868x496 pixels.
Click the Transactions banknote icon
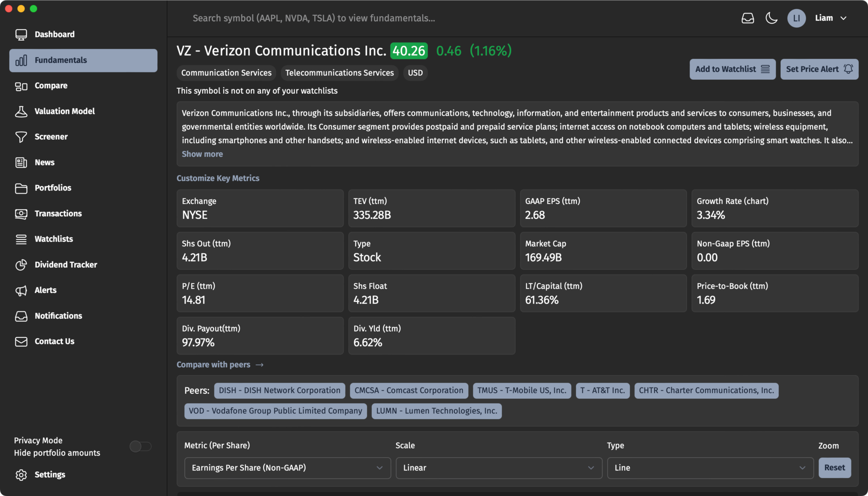tap(21, 214)
